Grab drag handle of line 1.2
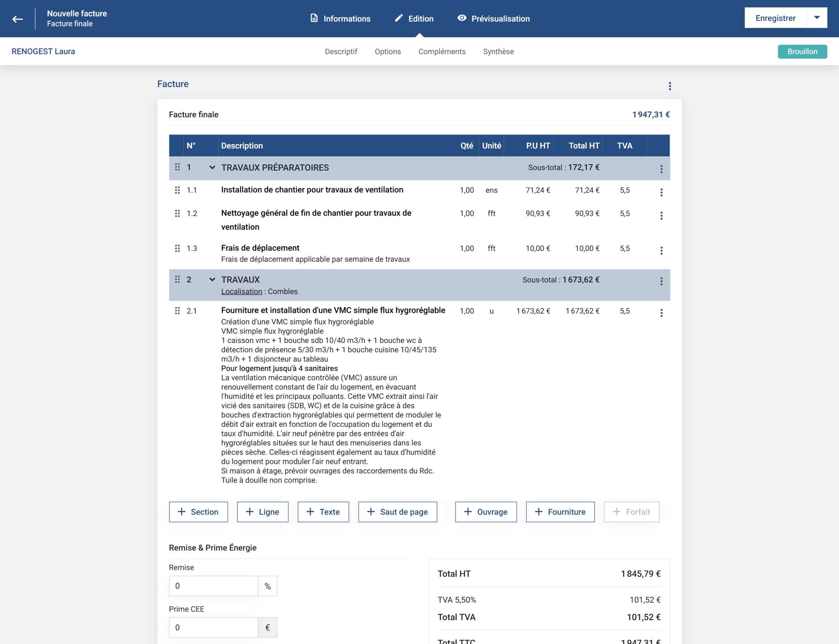Image resolution: width=839 pixels, height=644 pixels. point(177,214)
